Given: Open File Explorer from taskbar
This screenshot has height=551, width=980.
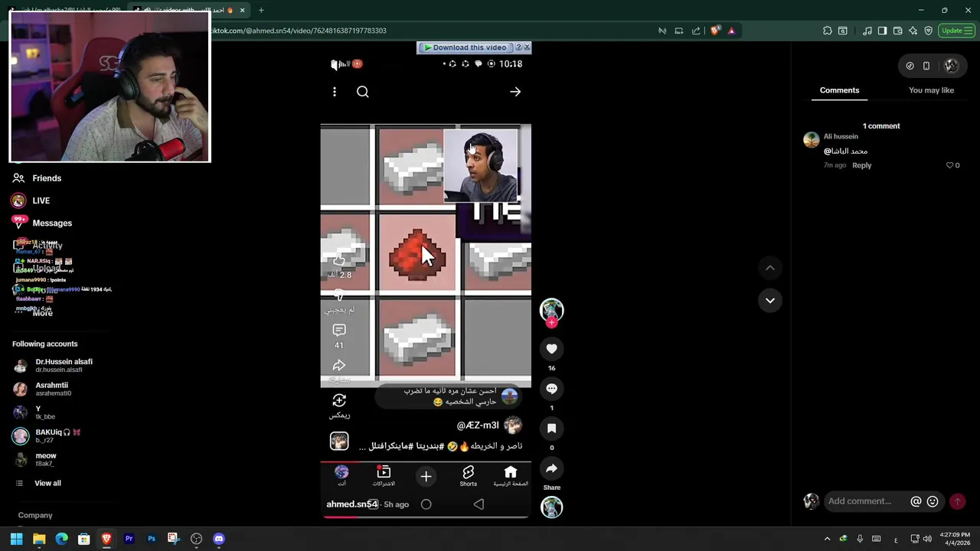Looking at the screenshot, I should pyautogui.click(x=39, y=539).
